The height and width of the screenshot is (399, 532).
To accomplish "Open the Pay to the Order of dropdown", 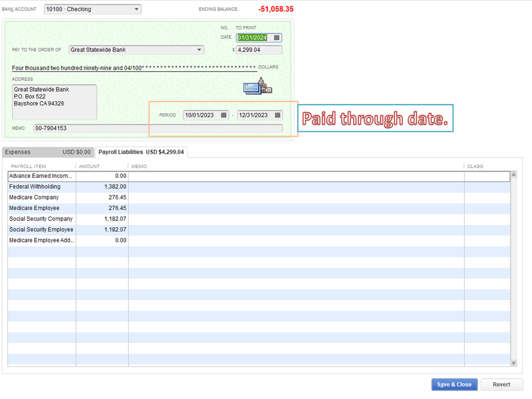I will pyautogui.click(x=199, y=50).
